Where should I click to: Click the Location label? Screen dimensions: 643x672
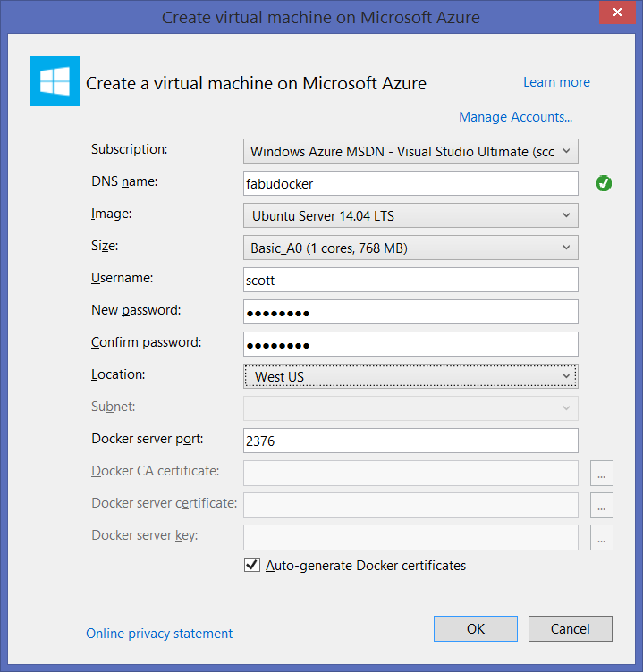118,374
